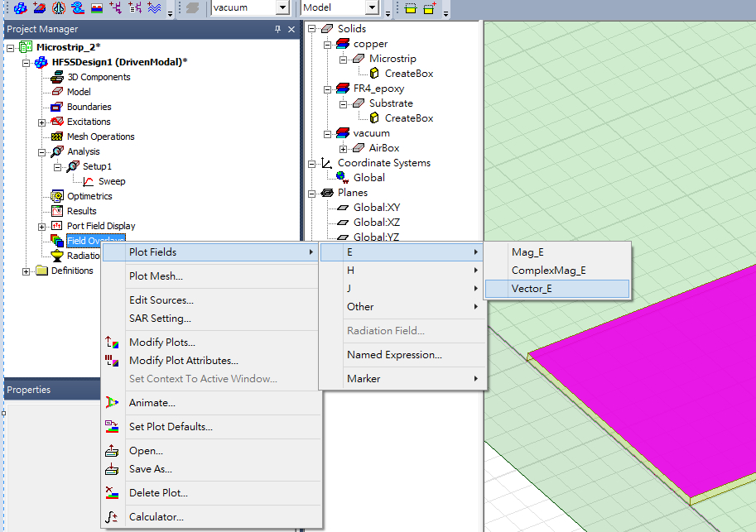The width and height of the screenshot is (756, 532).
Task: Open the Model selection mode dropdown
Action: pos(371,7)
